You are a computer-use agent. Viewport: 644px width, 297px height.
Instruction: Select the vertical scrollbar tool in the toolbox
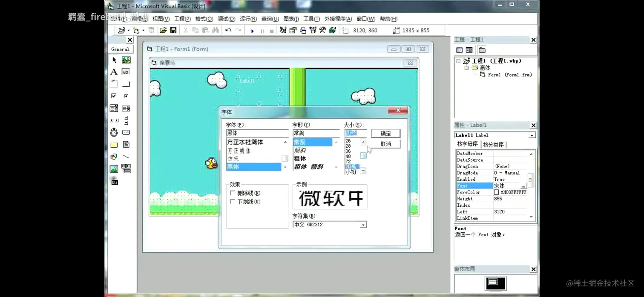[x=126, y=120]
